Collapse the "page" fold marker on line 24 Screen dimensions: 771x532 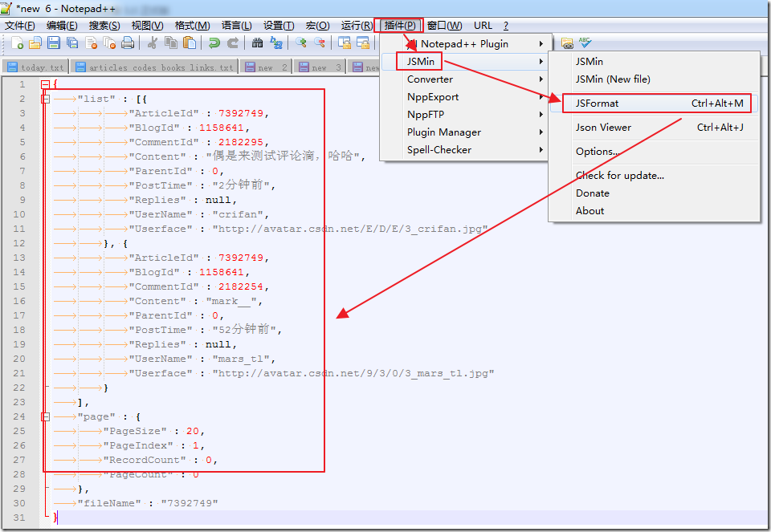coord(45,416)
